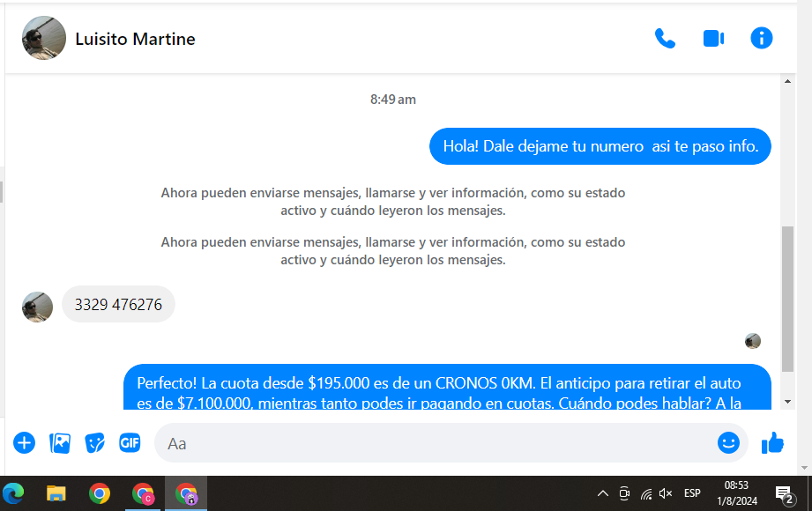This screenshot has height=511, width=812.
Task: Click the muted volume tray icon
Action: click(x=666, y=493)
